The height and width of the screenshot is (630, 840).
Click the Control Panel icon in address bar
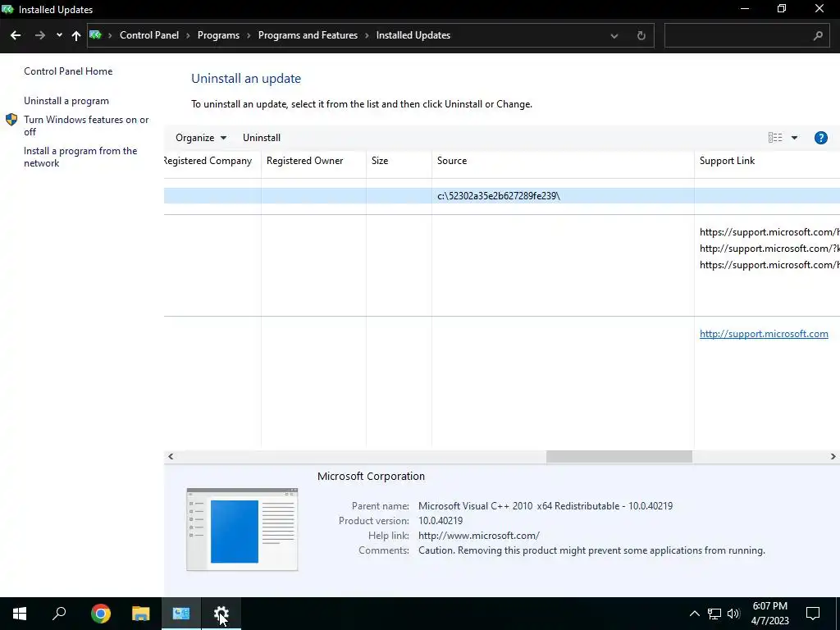coord(95,35)
